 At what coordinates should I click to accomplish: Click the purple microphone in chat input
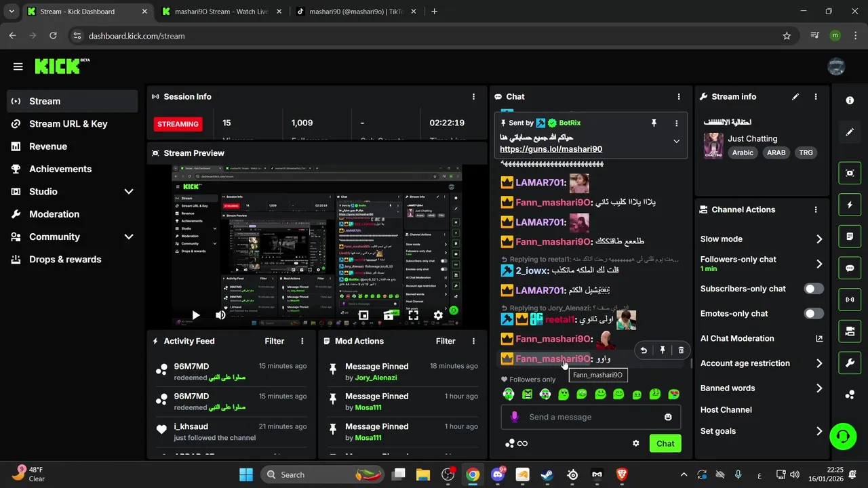click(515, 417)
